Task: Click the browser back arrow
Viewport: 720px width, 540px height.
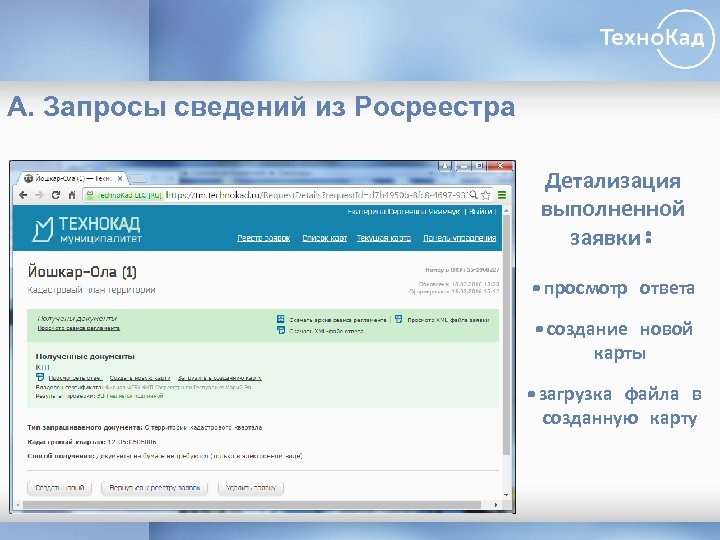Action: [x=23, y=195]
